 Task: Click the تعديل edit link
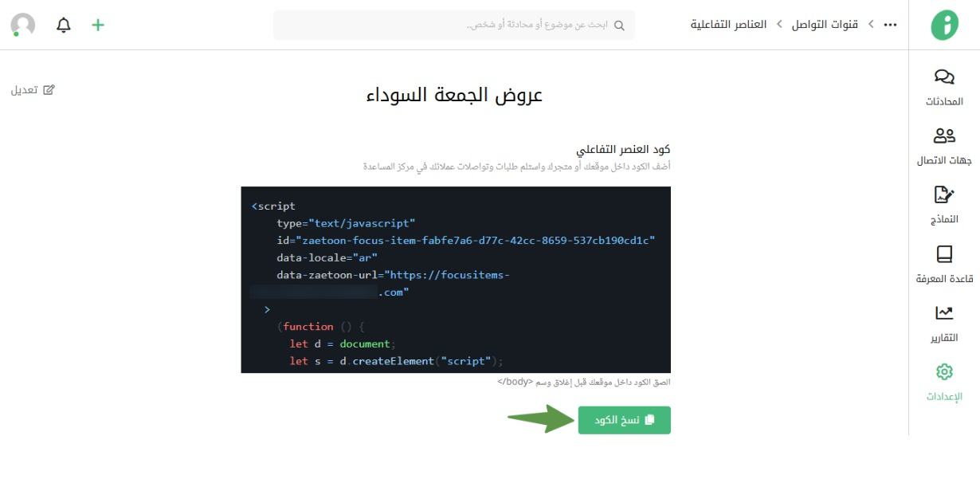pyautogui.click(x=33, y=90)
